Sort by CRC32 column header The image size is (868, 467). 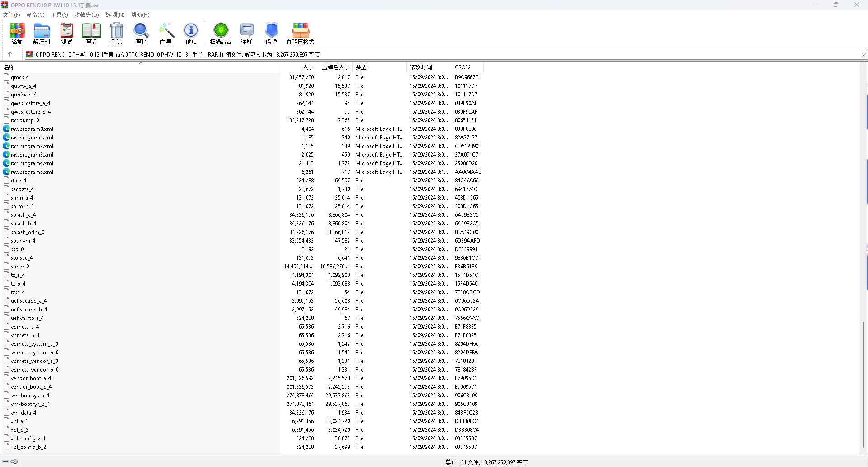(468, 67)
